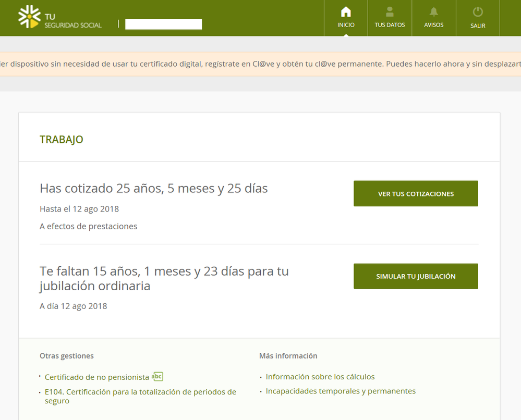This screenshot has width=521, height=420.
Task: Log out using the Salir power icon
Action: 478,12
